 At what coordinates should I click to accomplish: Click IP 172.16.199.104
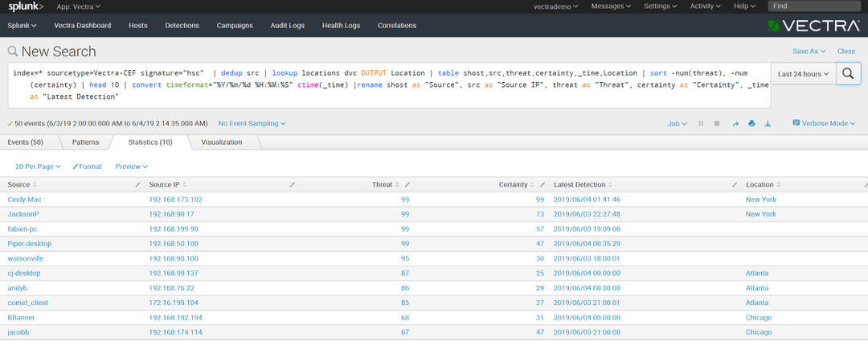[174, 303]
